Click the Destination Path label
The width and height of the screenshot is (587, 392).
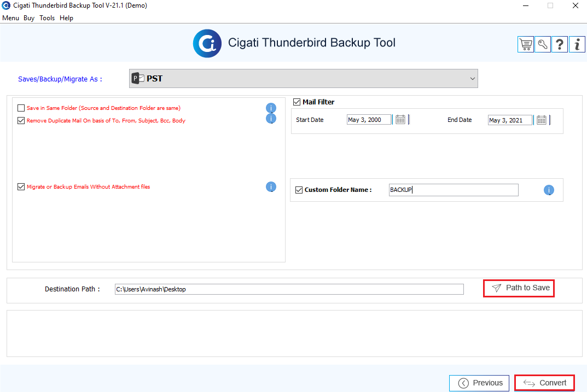pyautogui.click(x=72, y=289)
